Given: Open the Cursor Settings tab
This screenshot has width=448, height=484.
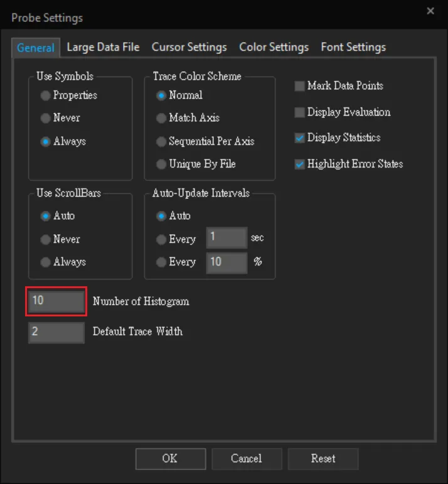Looking at the screenshot, I should (189, 47).
